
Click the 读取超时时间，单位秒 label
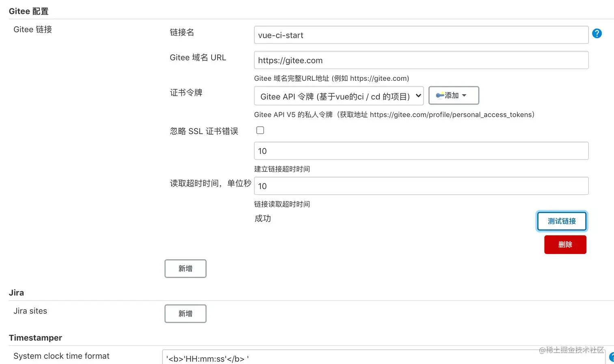click(x=210, y=183)
